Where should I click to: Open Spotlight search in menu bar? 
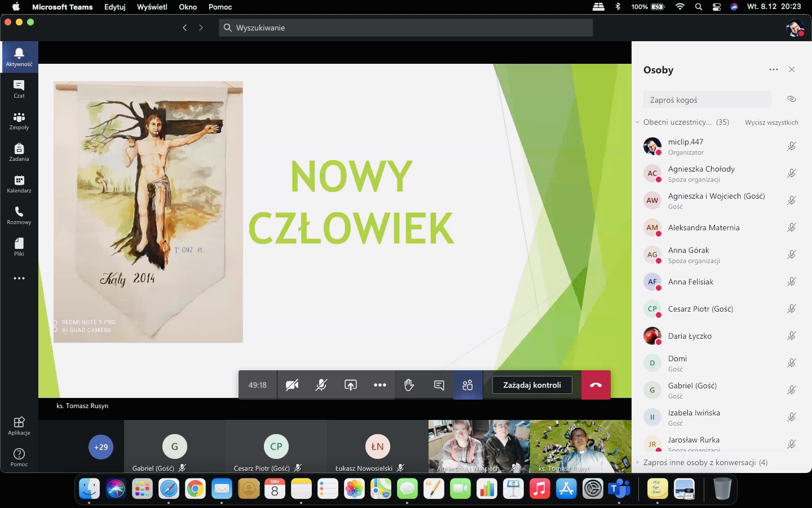coord(699,7)
